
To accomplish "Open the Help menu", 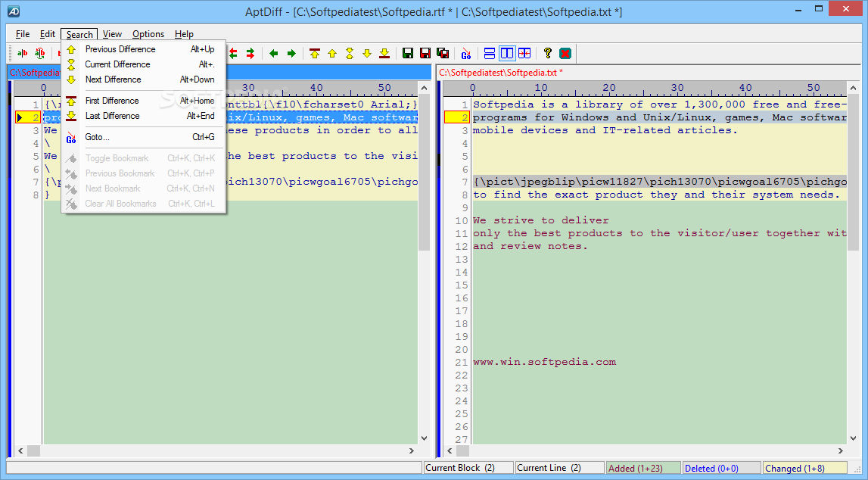I will [x=185, y=34].
